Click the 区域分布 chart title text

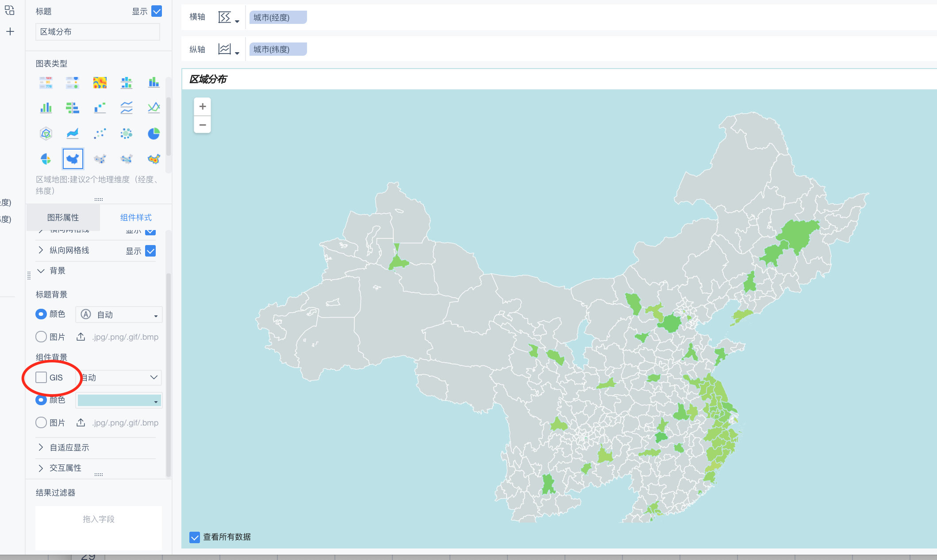[x=208, y=79]
